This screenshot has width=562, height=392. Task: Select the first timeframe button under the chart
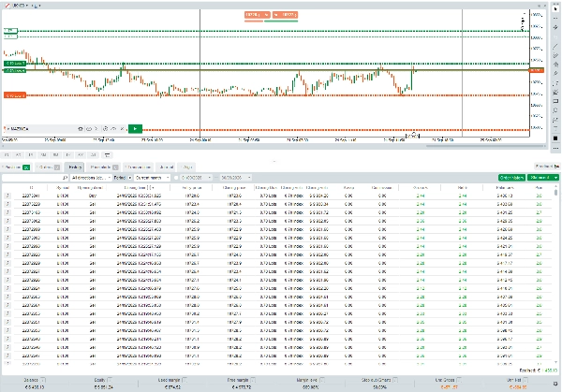pos(7,155)
